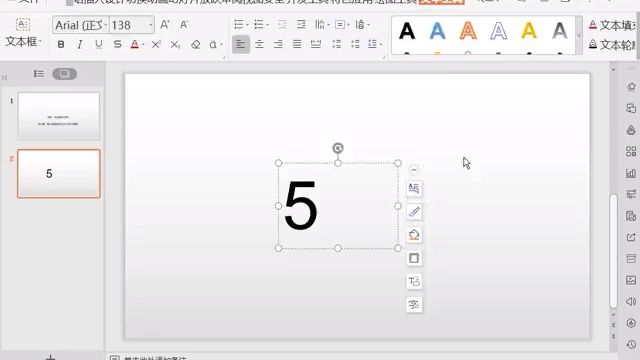Screen dimensions: 640x360
Task: Apply strikethrough to text
Action: tap(117, 44)
